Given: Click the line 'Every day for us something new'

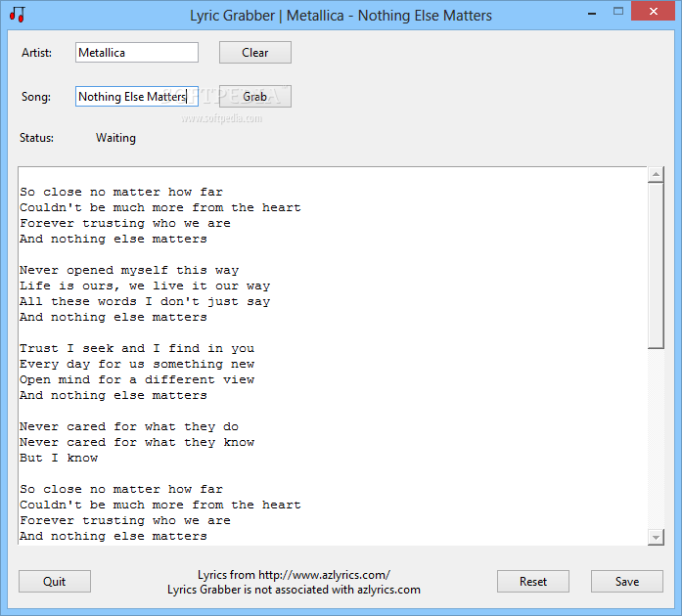Looking at the screenshot, I should tap(137, 365).
